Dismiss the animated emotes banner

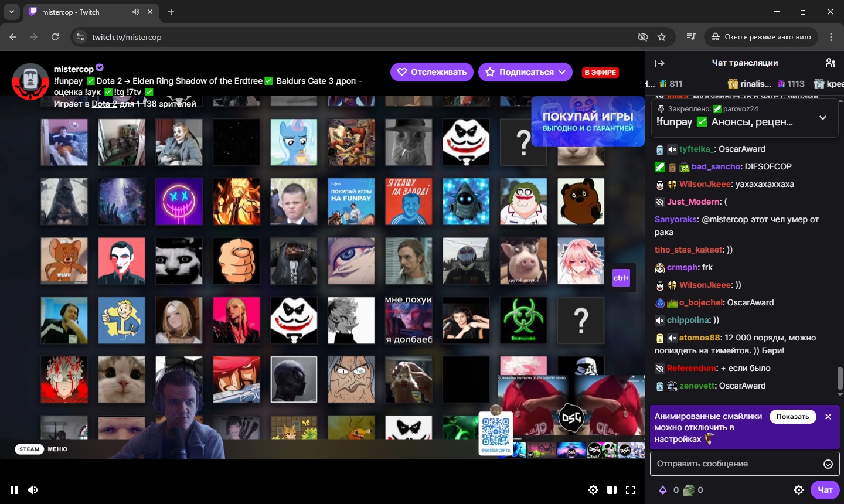[x=828, y=417]
